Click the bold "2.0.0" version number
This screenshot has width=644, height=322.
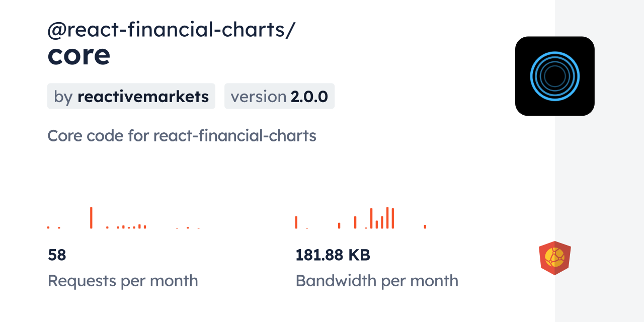(309, 96)
